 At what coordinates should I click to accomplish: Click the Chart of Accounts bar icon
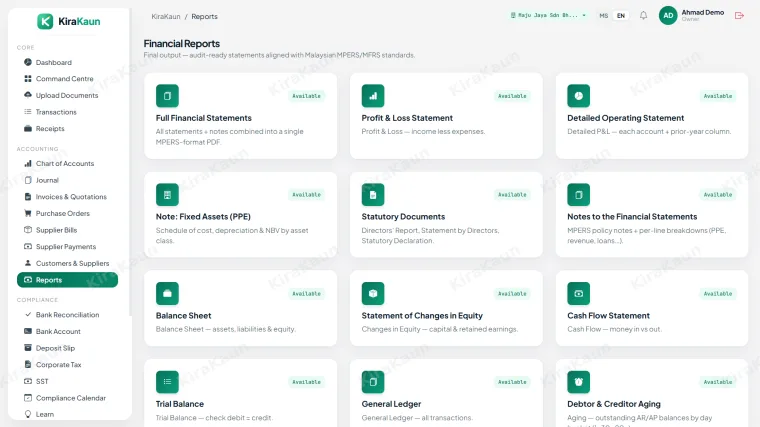pyautogui.click(x=28, y=163)
